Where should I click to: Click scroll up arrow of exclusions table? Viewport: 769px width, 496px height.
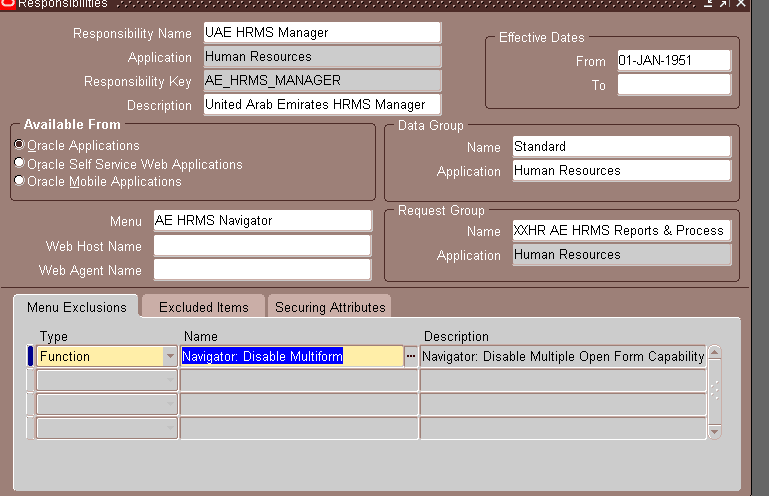(x=715, y=352)
